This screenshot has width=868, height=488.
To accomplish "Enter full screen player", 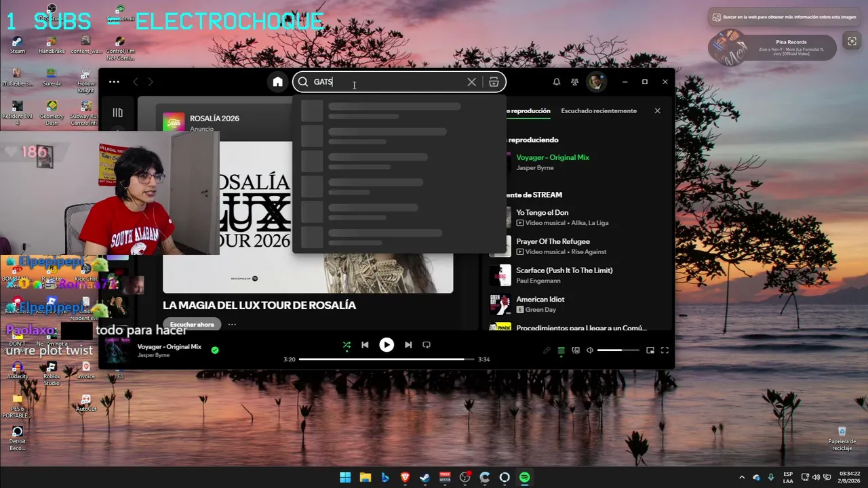I will pyautogui.click(x=665, y=350).
